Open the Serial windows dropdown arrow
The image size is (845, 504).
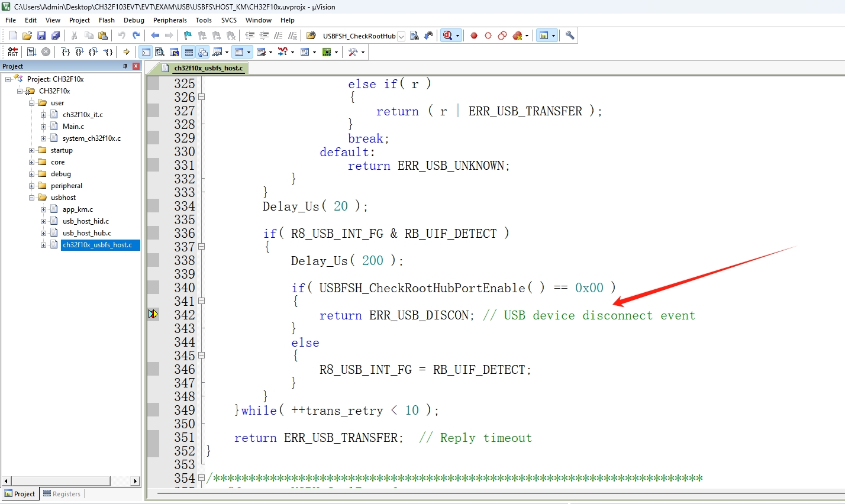coord(270,52)
